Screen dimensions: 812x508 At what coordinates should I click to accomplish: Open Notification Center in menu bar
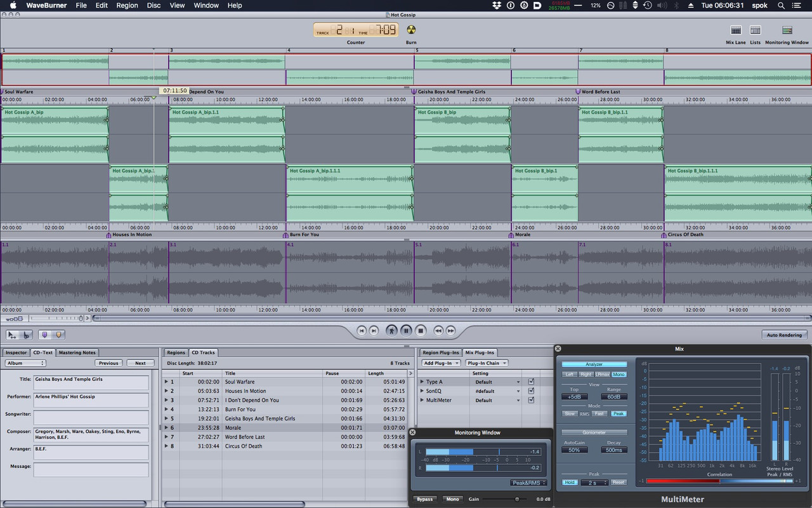pyautogui.click(x=797, y=5)
